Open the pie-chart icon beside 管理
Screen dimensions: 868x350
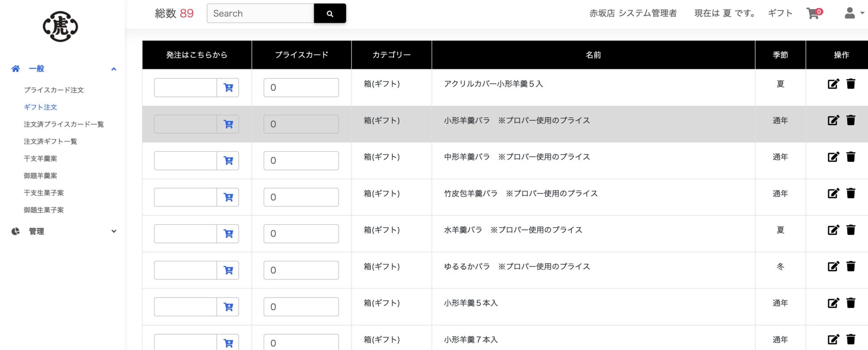[15, 231]
